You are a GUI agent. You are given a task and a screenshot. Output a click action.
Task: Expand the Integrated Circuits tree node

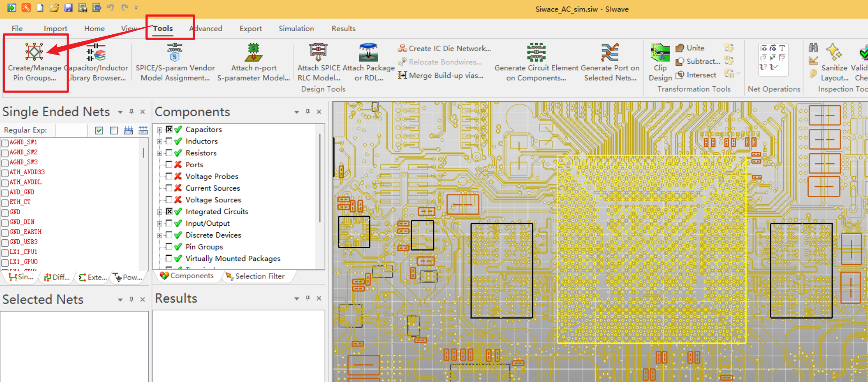(160, 212)
